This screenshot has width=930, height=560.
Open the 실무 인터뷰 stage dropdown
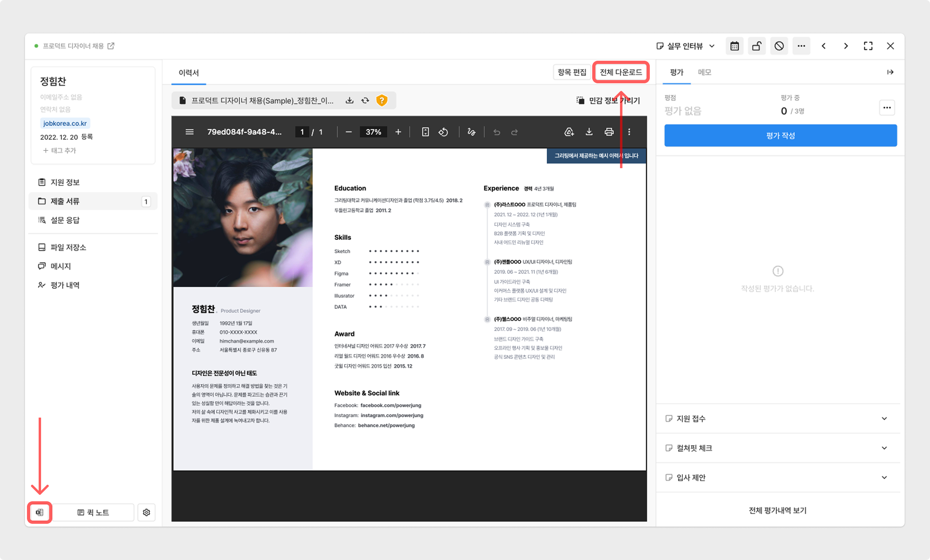coord(685,46)
